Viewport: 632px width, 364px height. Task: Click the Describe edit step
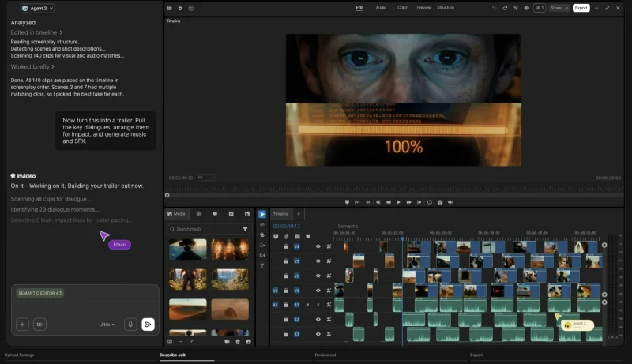[x=172, y=355]
